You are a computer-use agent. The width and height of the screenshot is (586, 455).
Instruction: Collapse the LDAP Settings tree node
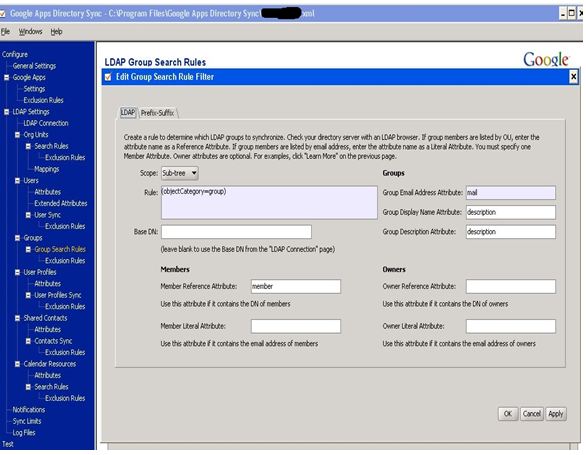tap(6, 112)
